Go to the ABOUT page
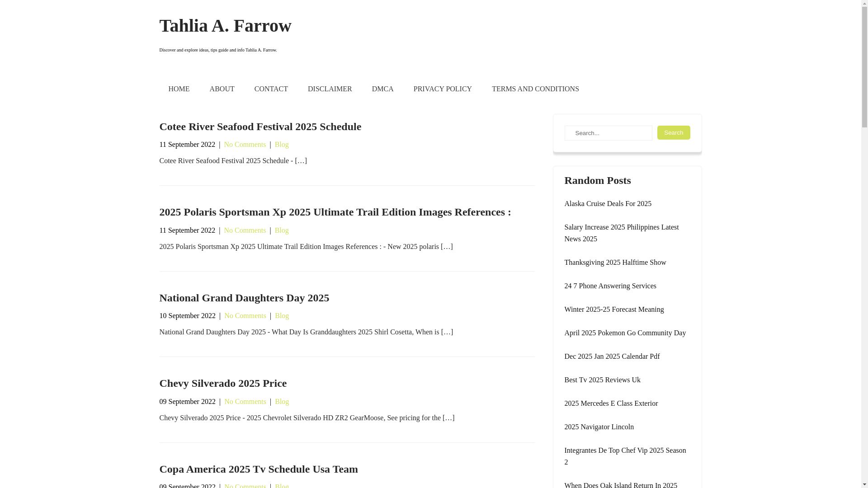The width and height of the screenshot is (868, 488). [x=222, y=89]
